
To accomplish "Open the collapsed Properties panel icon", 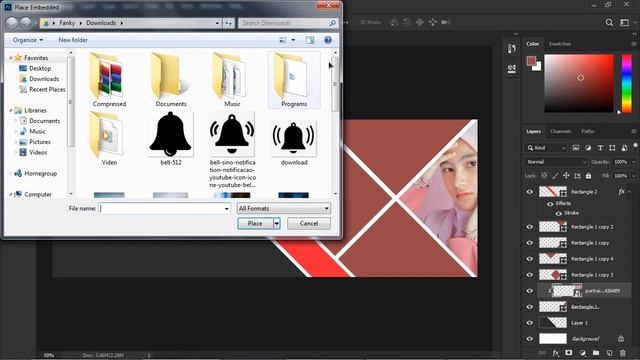I will coord(511,68).
